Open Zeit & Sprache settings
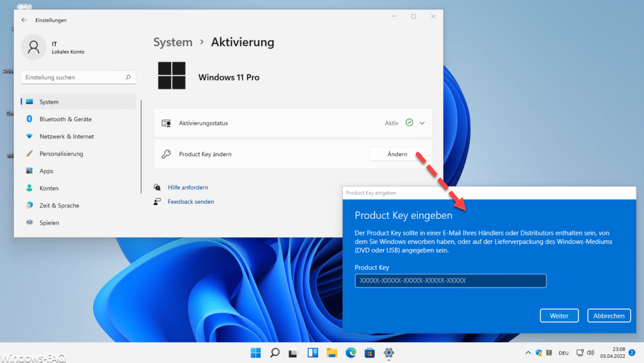Screen dimensions: 644x363 pyautogui.click(x=78, y=205)
